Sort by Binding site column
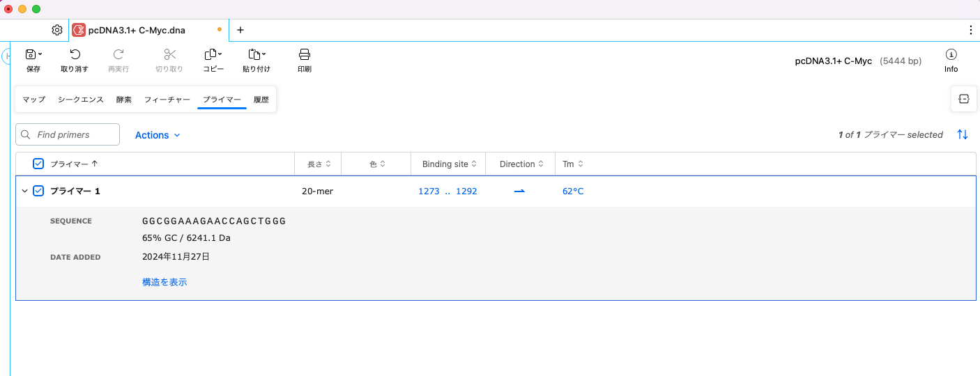The height and width of the screenshot is (376, 980). click(448, 164)
